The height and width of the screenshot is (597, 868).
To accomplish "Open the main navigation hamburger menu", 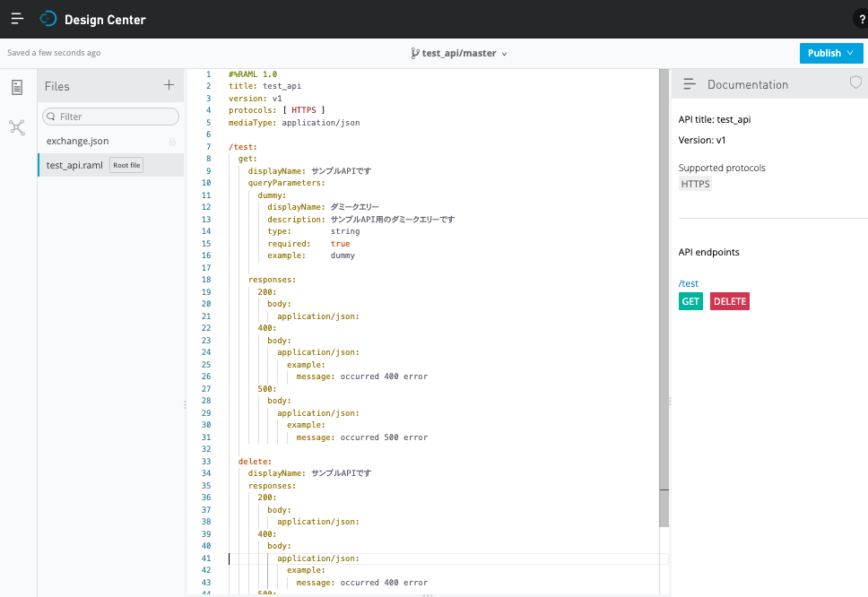I will click(17, 18).
